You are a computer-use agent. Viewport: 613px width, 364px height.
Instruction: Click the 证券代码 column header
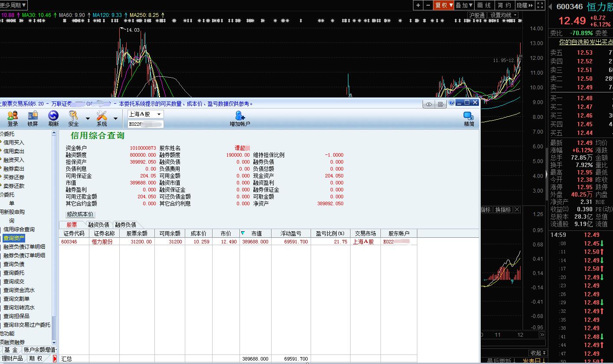pyautogui.click(x=74, y=233)
